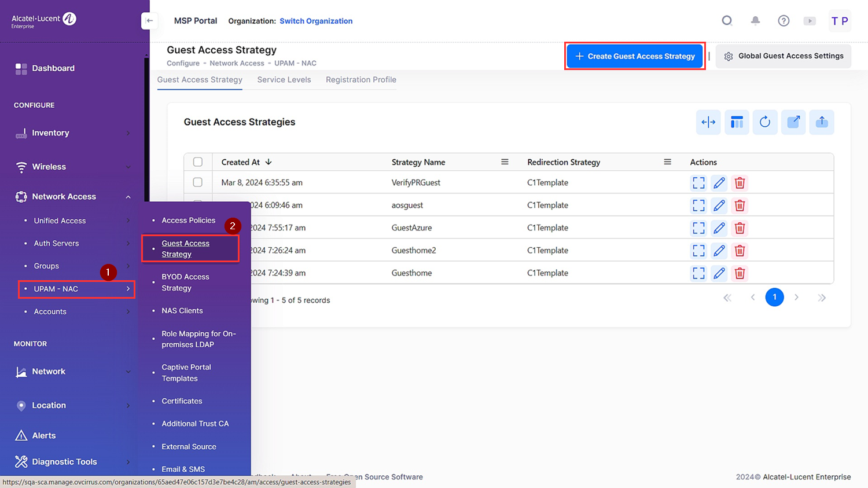
Task: Open UPAM - NAC submenu
Action: coord(76,289)
